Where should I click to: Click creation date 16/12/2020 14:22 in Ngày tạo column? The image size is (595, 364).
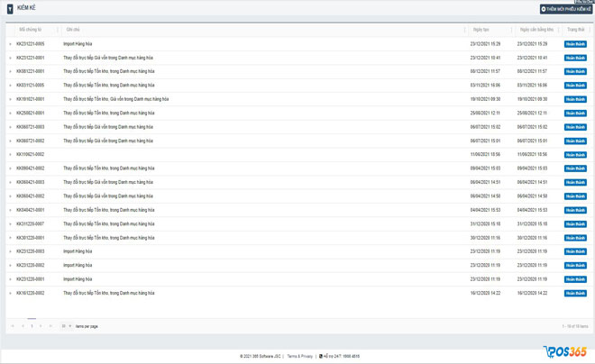click(x=485, y=293)
